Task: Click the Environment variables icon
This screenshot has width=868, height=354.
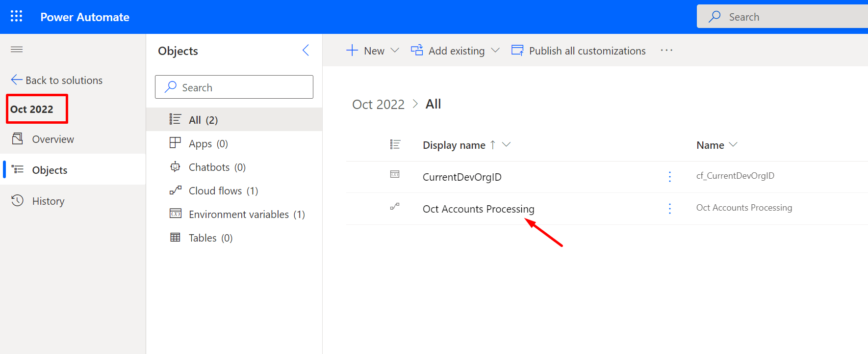Action: 175,214
